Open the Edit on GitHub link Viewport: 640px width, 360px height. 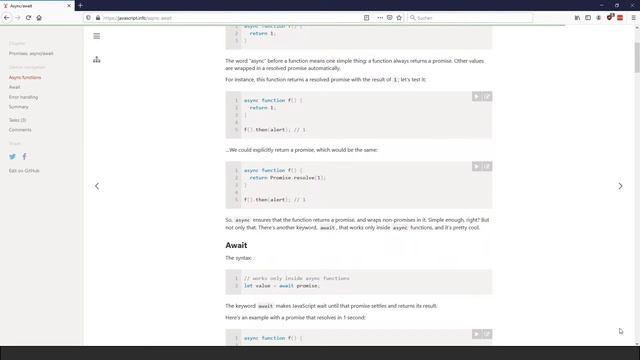tap(24, 171)
